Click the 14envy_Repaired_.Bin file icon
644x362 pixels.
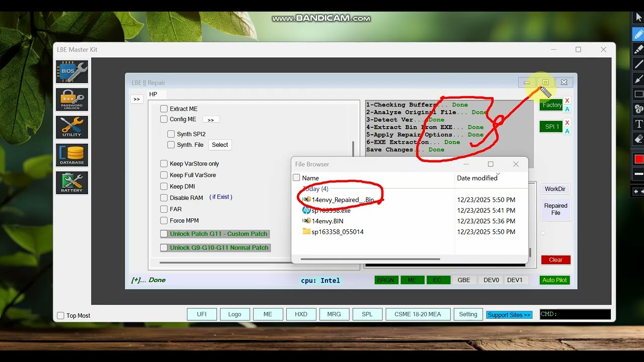point(306,200)
